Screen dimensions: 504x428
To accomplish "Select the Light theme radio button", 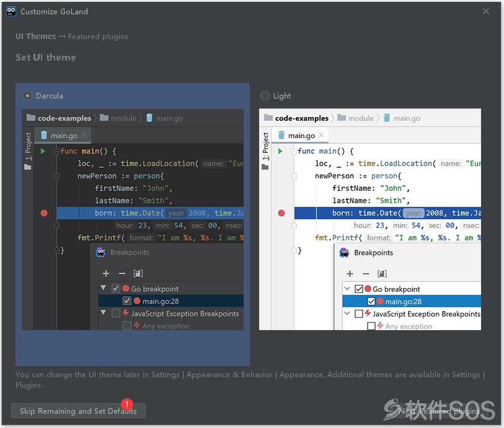I will click(x=265, y=95).
